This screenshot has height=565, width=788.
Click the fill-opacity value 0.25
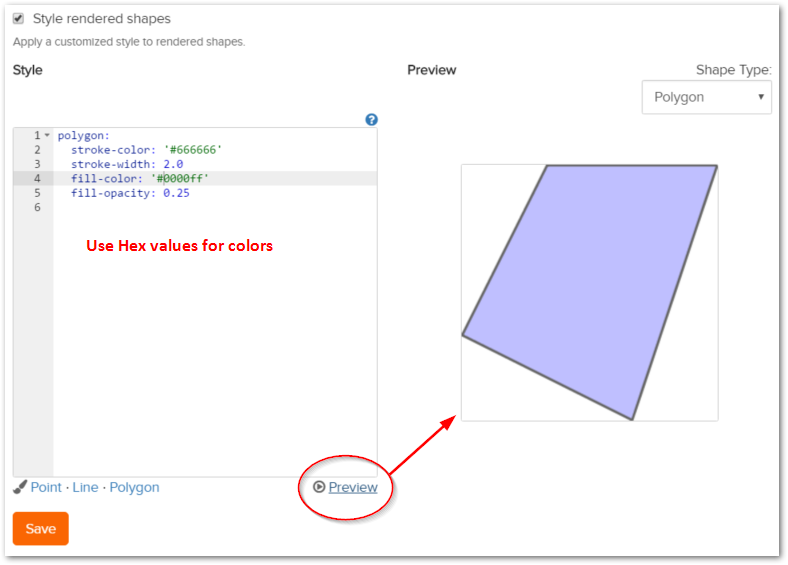[176, 193]
